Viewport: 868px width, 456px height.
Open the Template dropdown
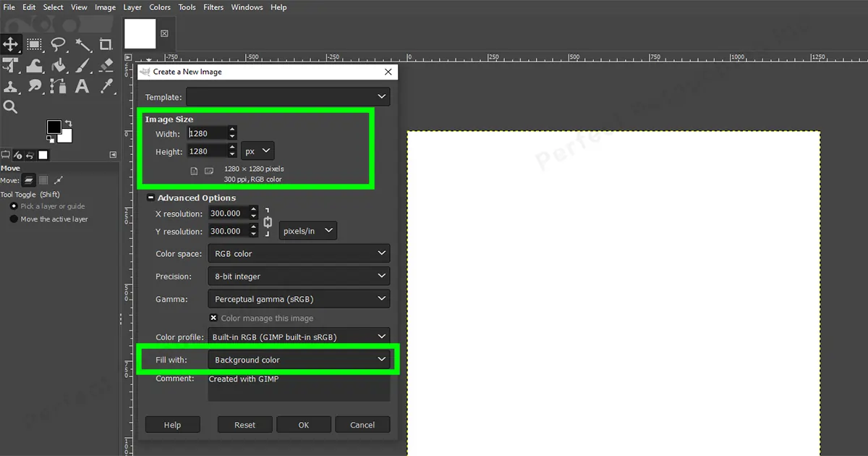[287, 96]
